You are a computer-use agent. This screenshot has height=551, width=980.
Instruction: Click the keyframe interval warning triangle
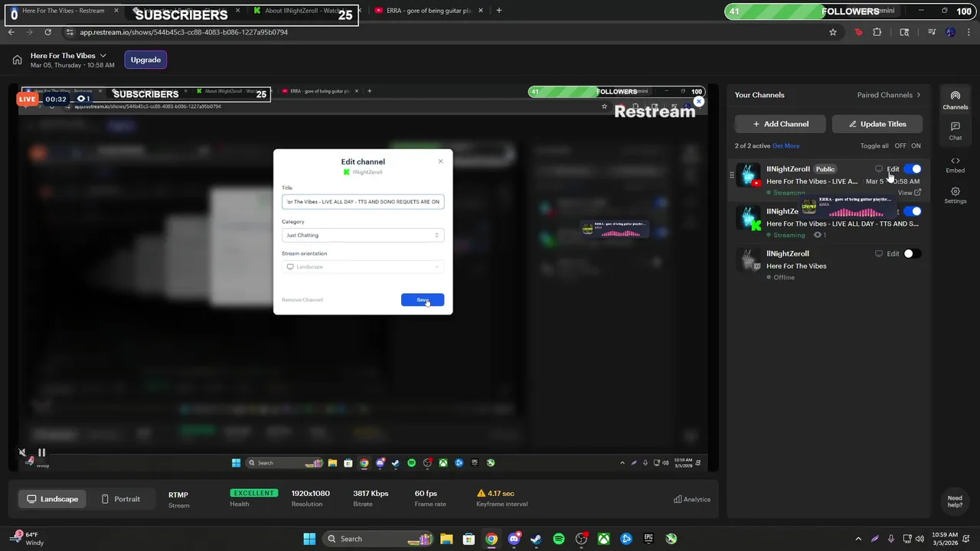(481, 494)
